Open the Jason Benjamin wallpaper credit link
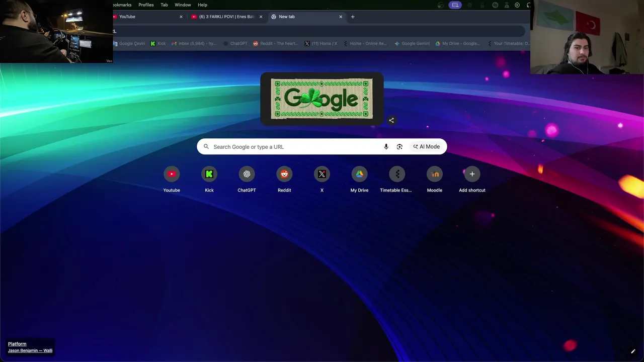 click(x=30, y=350)
